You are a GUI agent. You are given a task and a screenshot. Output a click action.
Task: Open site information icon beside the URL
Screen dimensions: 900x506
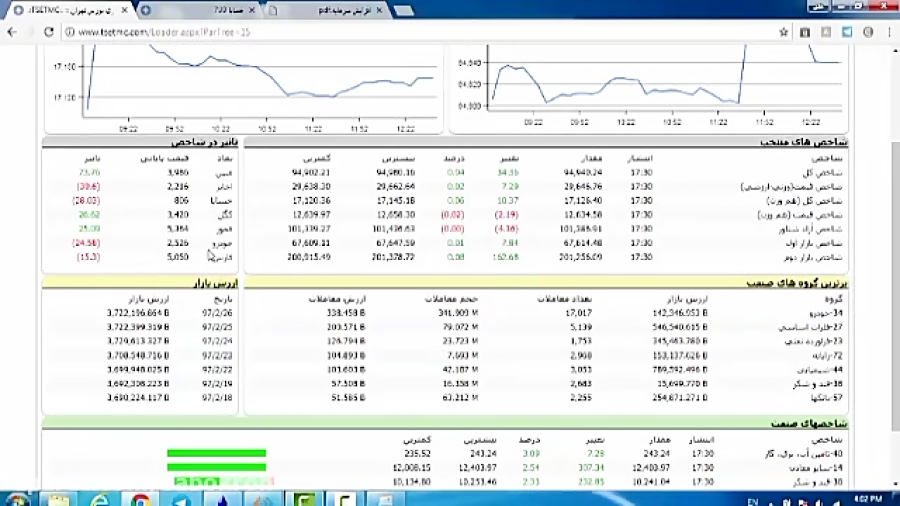click(69, 32)
